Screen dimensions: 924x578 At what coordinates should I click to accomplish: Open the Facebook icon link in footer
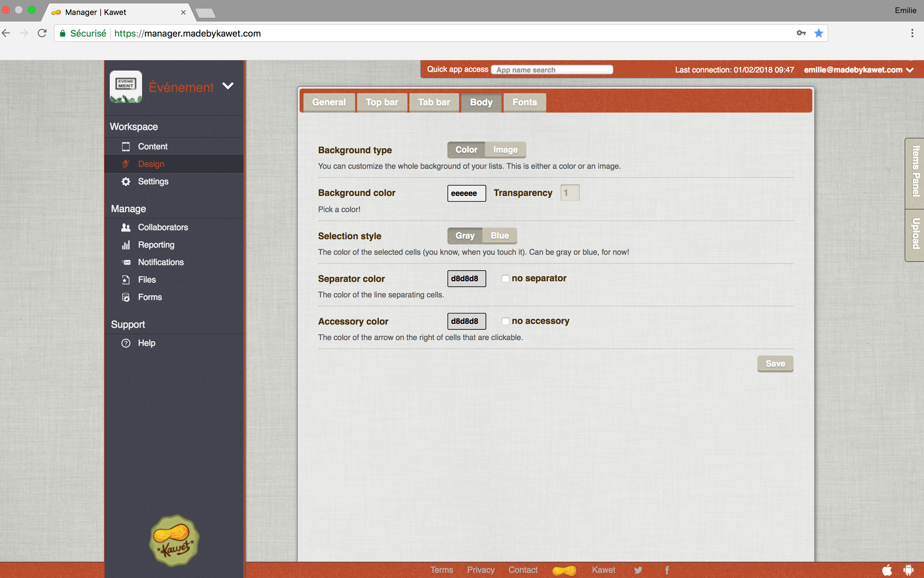tap(667, 570)
